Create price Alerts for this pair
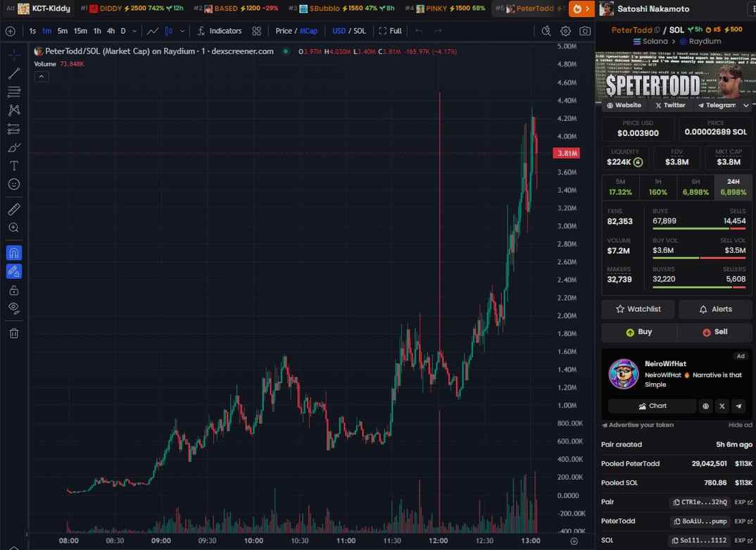Viewport: 756px width, 550px height. 715,309
